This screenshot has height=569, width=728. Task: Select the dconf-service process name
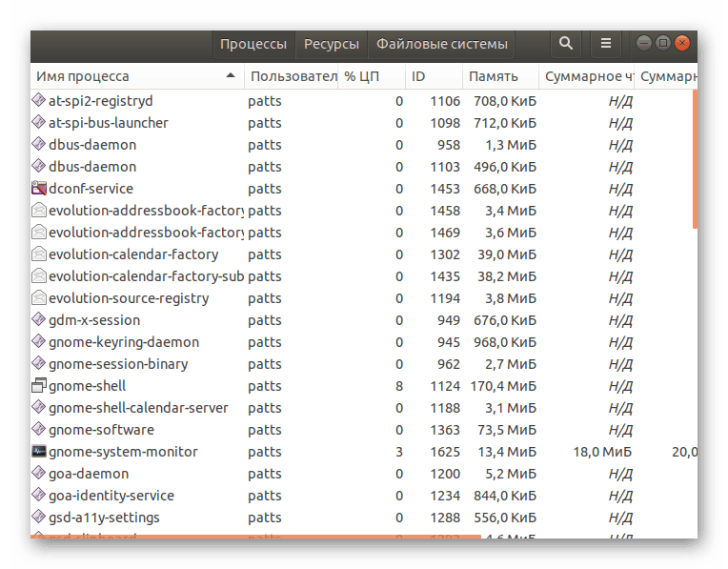[91, 188]
